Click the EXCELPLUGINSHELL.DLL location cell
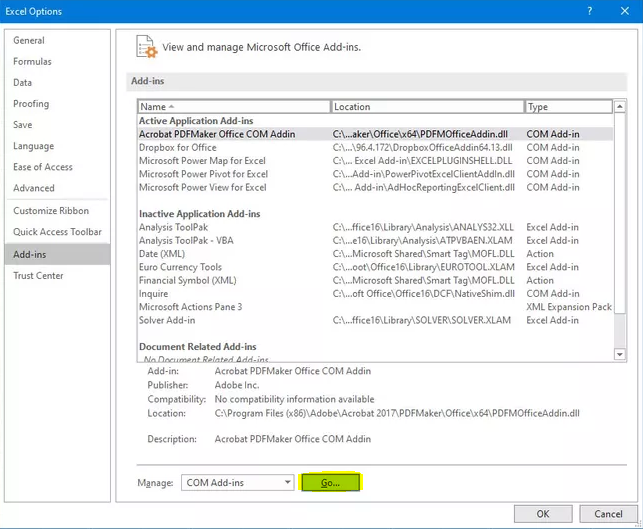Viewport: 643px width, 529px height. (x=422, y=161)
